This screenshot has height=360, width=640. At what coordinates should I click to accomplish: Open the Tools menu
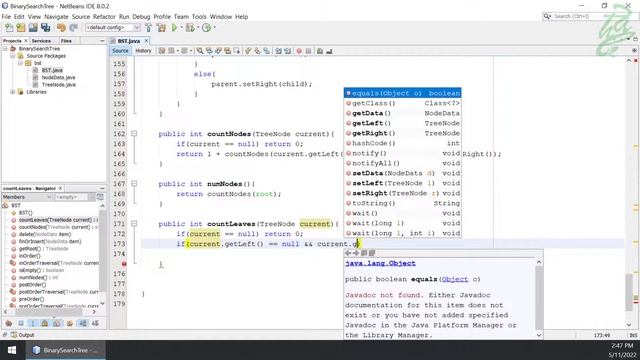click(x=199, y=17)
